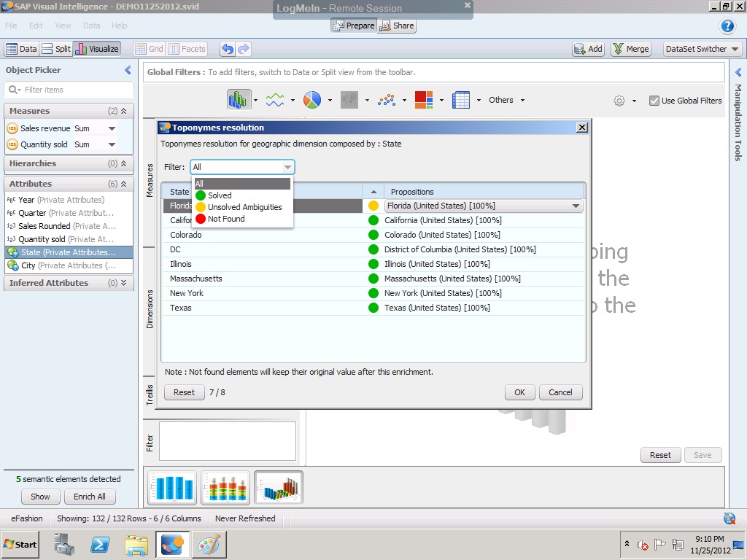Open the Help menu
747x560 pixels.
[x=119, y=26]
